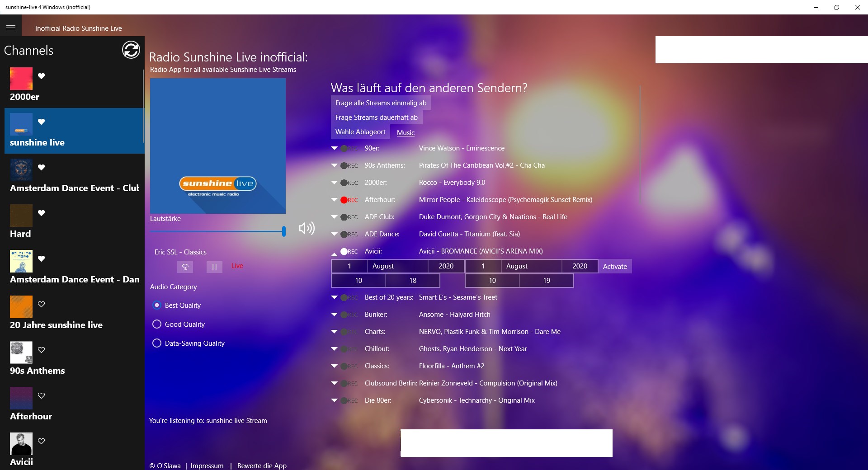
Task: Expand the Chillout stream row
Action: click(335, 349)
